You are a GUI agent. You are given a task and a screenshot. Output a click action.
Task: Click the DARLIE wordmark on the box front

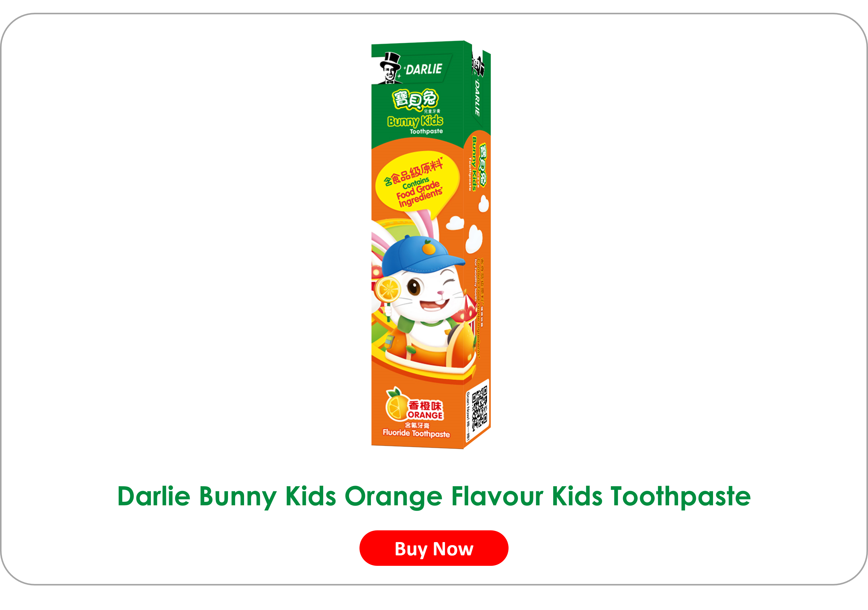coord(424,69)
